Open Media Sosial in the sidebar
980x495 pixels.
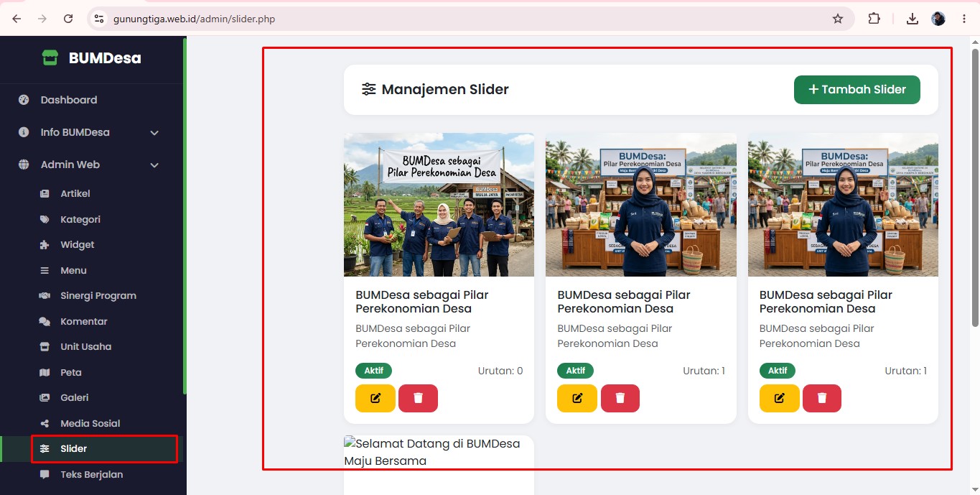pyautogui.click(x=92, y=423)
